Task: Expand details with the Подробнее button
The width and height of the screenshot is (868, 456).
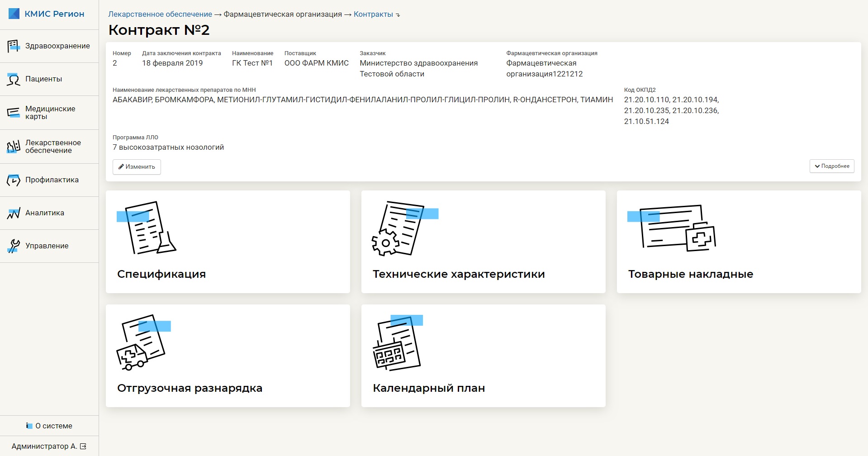Action: tap(832, 166)
